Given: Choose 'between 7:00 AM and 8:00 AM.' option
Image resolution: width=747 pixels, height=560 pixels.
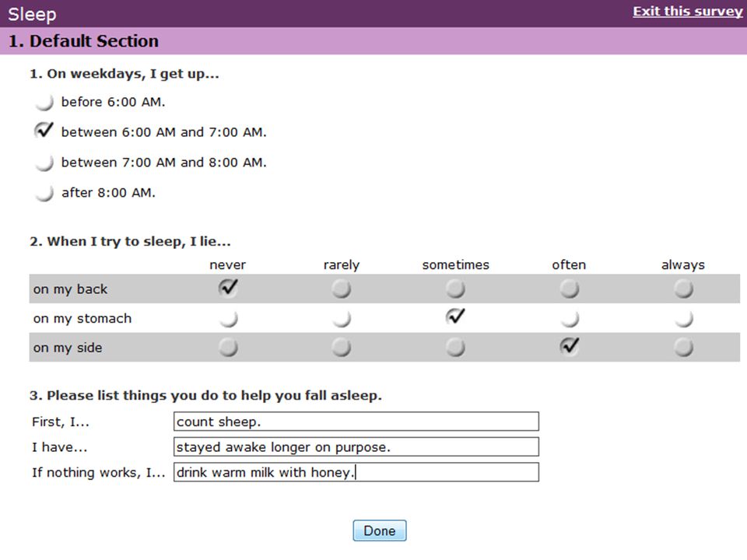Looking at the screenshot, I should coord(44,163).
